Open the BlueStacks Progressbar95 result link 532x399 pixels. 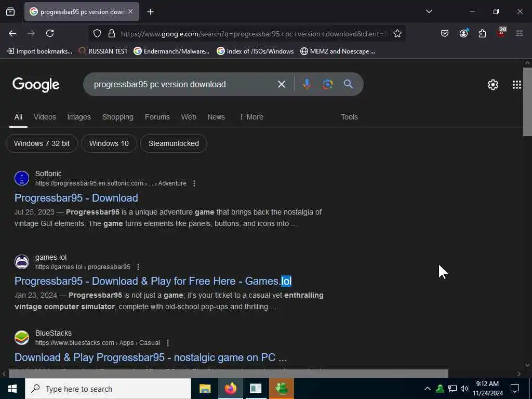click(151, 357)
